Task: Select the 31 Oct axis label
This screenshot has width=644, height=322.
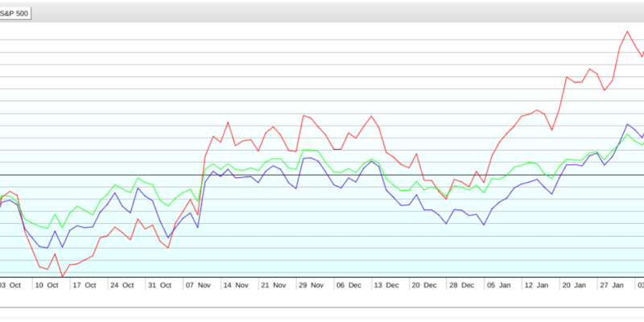Action: (159, 285)
